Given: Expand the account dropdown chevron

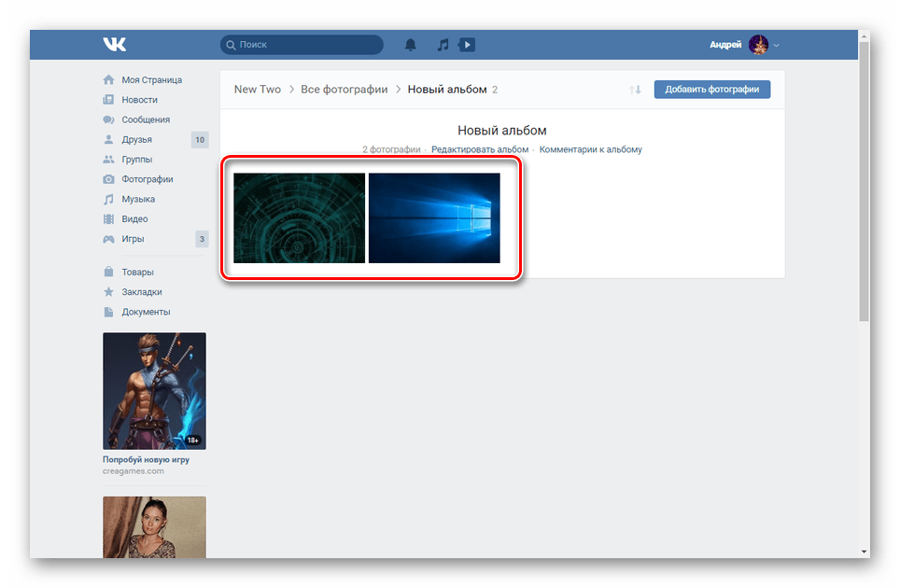Looking at the screenshot, I should (x=776, y=46).
